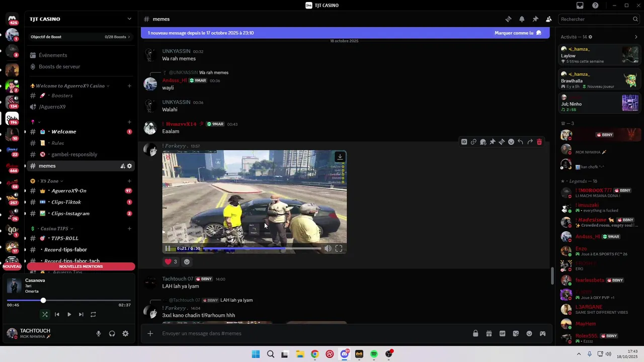Play the Spotify track Casanova

tap(69, 314)
